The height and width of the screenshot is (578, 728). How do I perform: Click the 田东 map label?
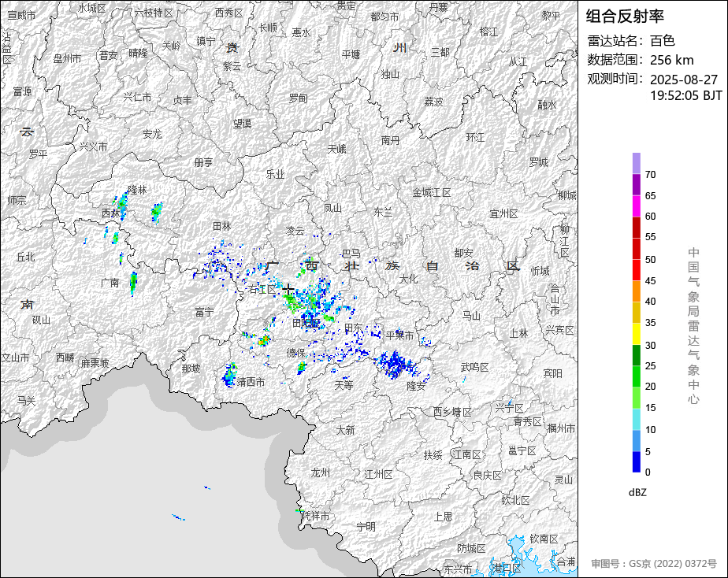click(353, 328)
